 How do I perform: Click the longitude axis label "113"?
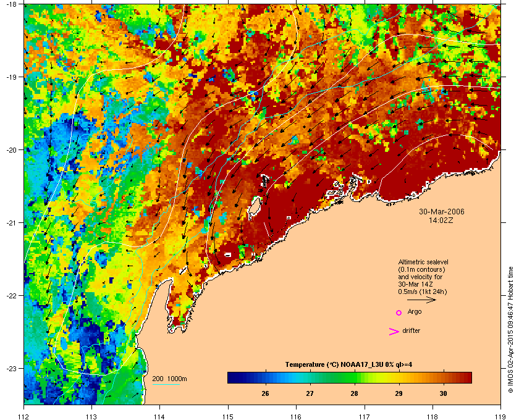click(x=91, y=416)
